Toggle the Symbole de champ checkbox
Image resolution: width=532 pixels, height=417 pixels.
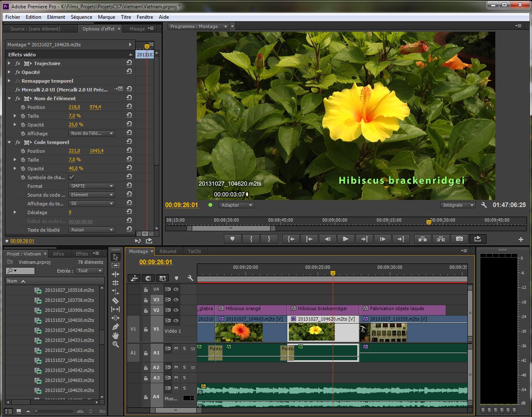coord(71,177)
